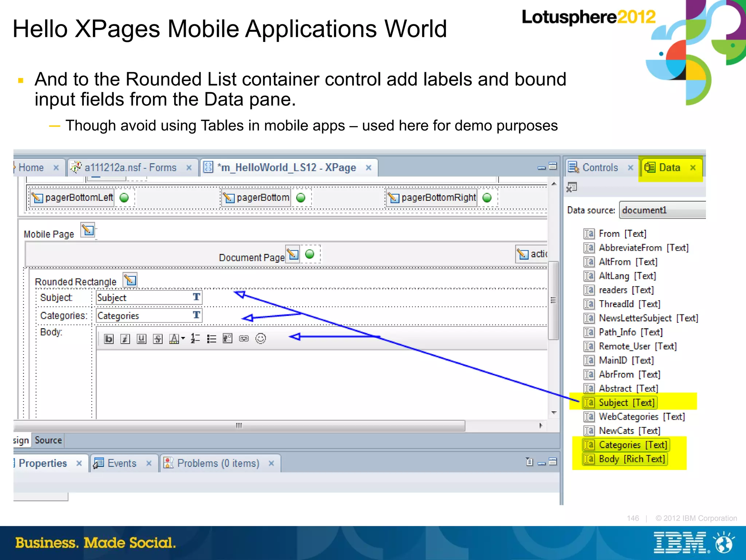Screen dimensions: 746x560
Task: Open the Events tab
Action: tap(122, 463)
